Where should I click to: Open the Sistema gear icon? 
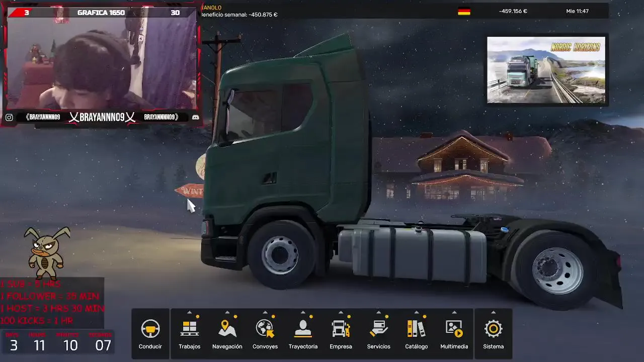click(x=493, y=329)
